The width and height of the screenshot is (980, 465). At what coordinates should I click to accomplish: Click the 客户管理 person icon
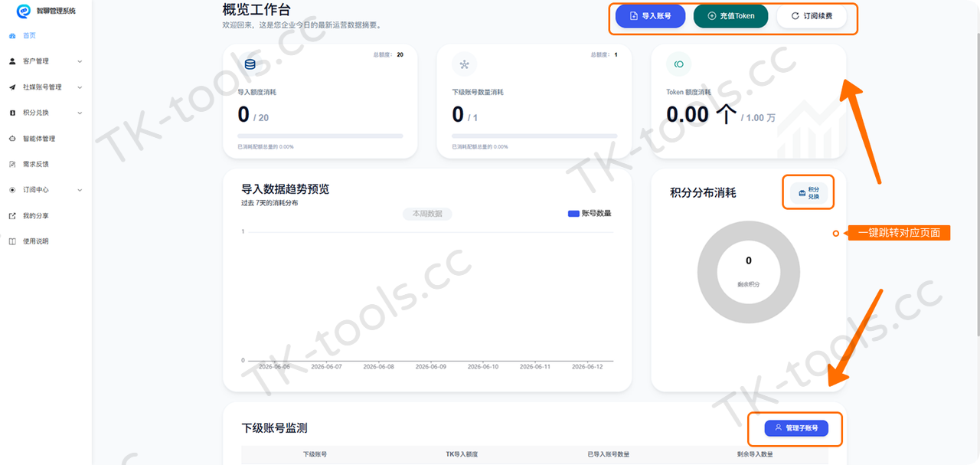tap(12, 61)
